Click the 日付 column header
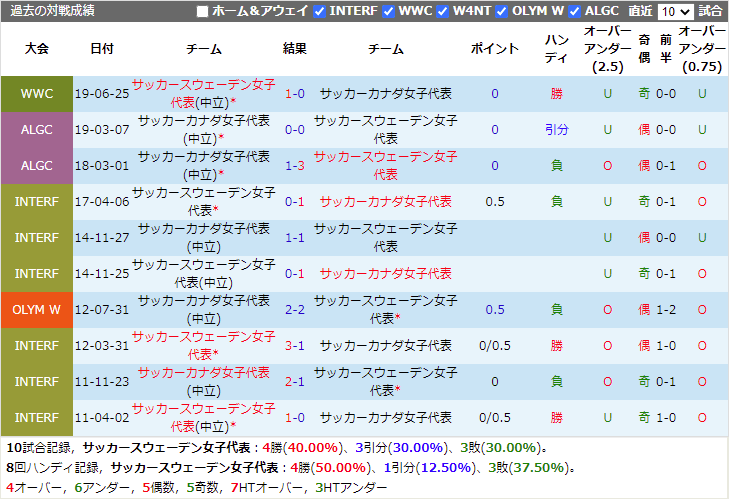This screenshot has height=499, width=729. click(x=102, y=49)
